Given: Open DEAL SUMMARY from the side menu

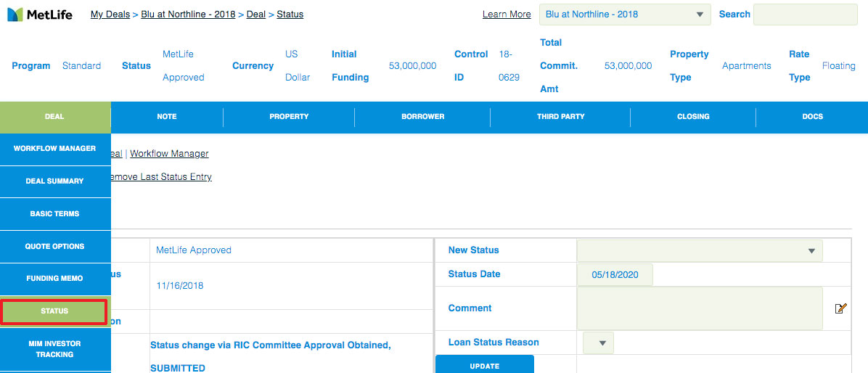Looking at the screenshot, I should [55, 181].
